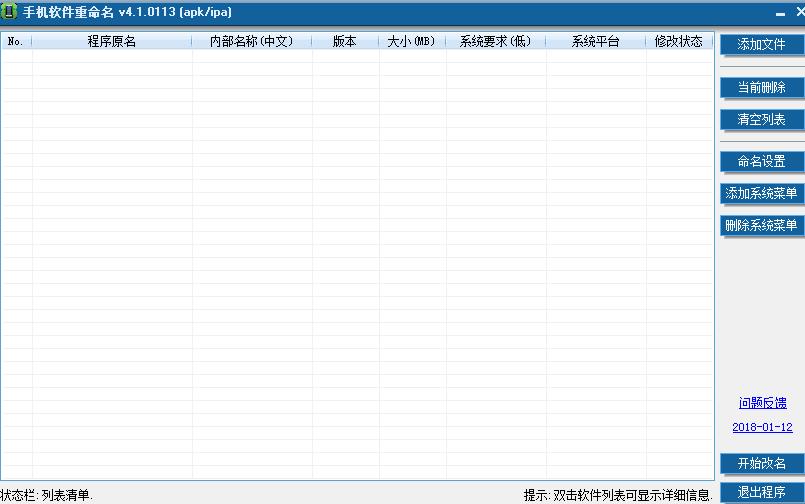
Task: Click 大小(MB) column header
Action: pyautogui.click(x=412, y=42)
